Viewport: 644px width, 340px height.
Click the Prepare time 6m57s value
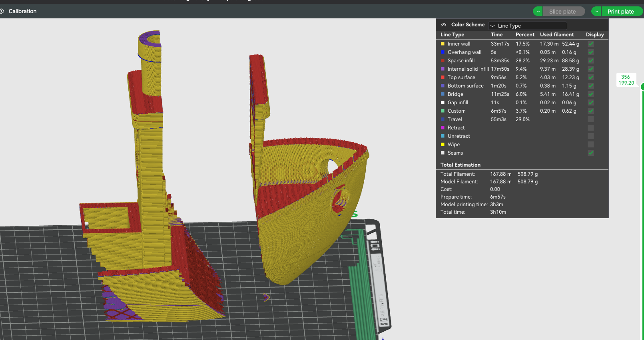pyautogui.click(x=498, y=197)
